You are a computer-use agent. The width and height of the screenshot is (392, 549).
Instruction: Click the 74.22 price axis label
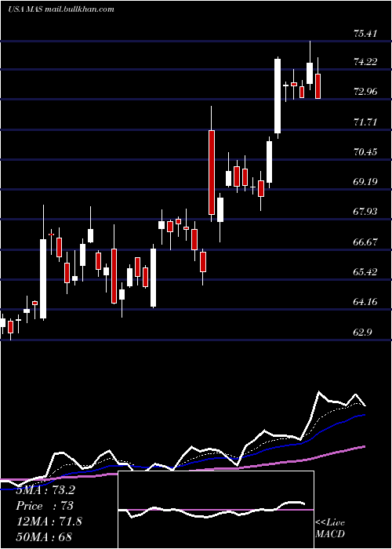pos(365,62)
